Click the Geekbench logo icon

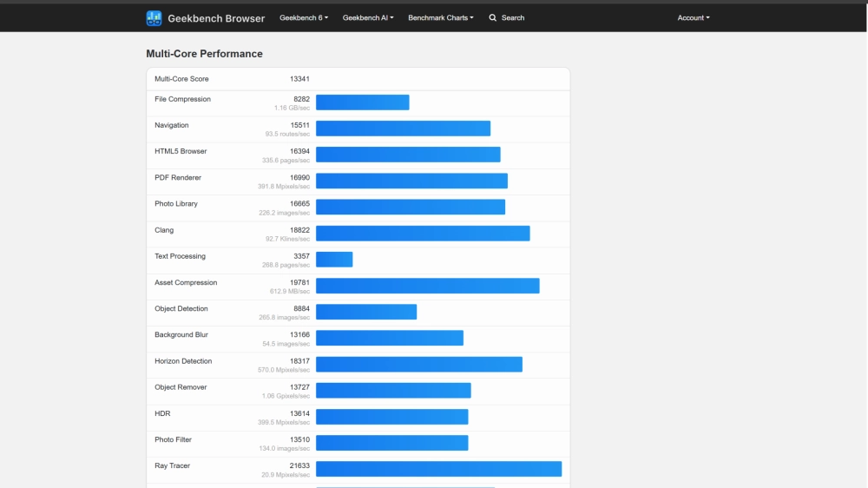pyautogui.click(x=154, y=17)
